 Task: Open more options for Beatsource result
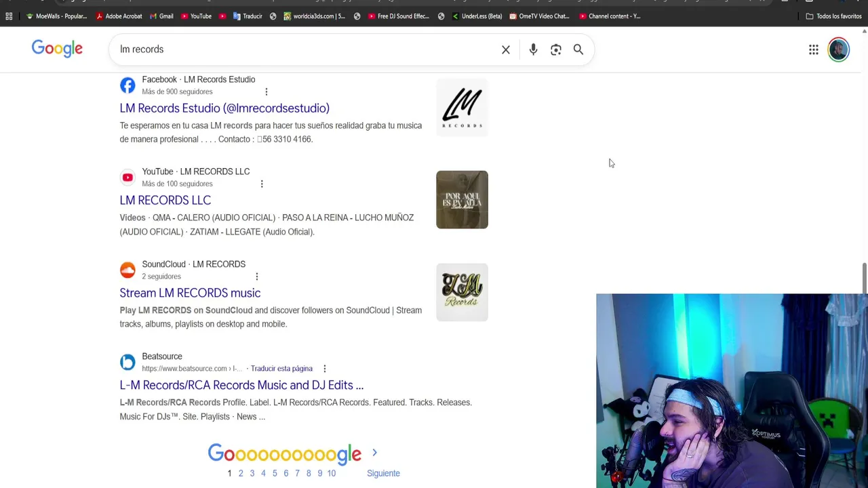coord(324,369)
